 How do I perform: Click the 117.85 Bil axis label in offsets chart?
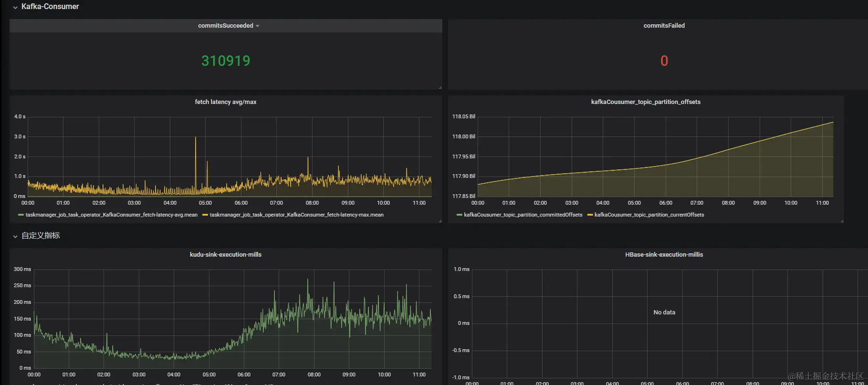(x=464, y=196)
